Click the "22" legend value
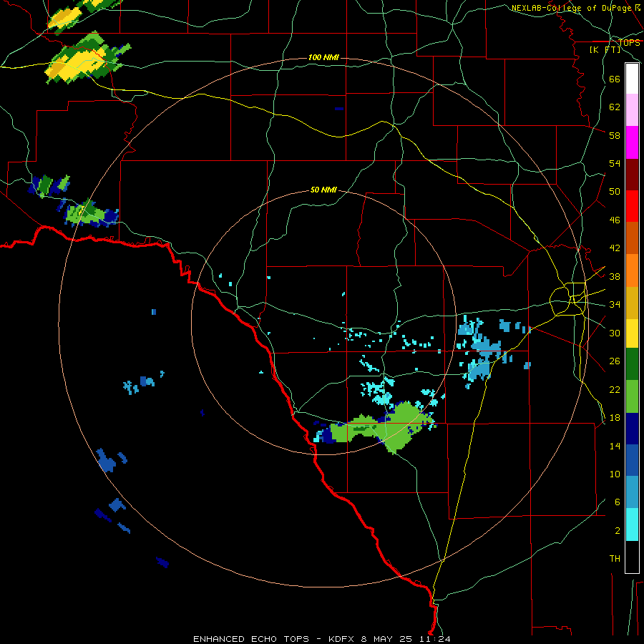The height and width of the screenshot is (644, 644). pyautogui.click(x=615, y=389)
